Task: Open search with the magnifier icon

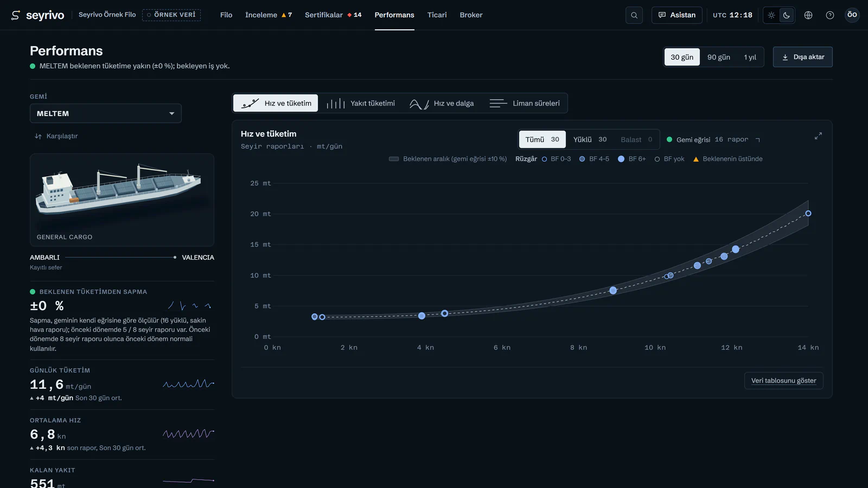Action: (634, 15)
